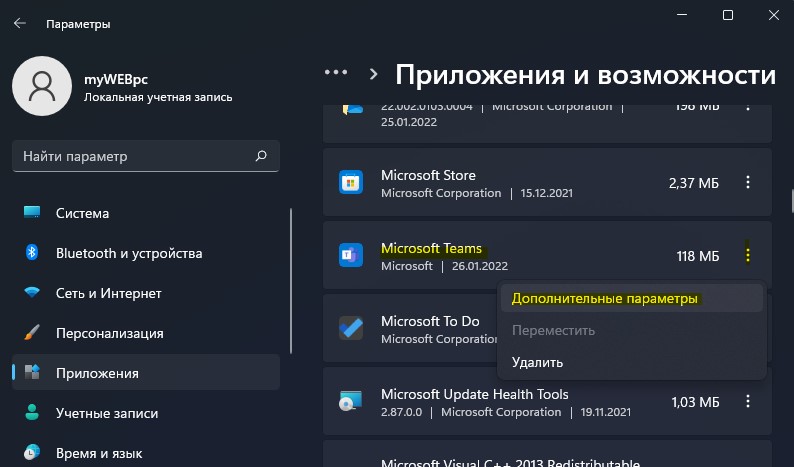
Task: Click the 2.87.0.0 version text
Action: click(x=401, y=412)
